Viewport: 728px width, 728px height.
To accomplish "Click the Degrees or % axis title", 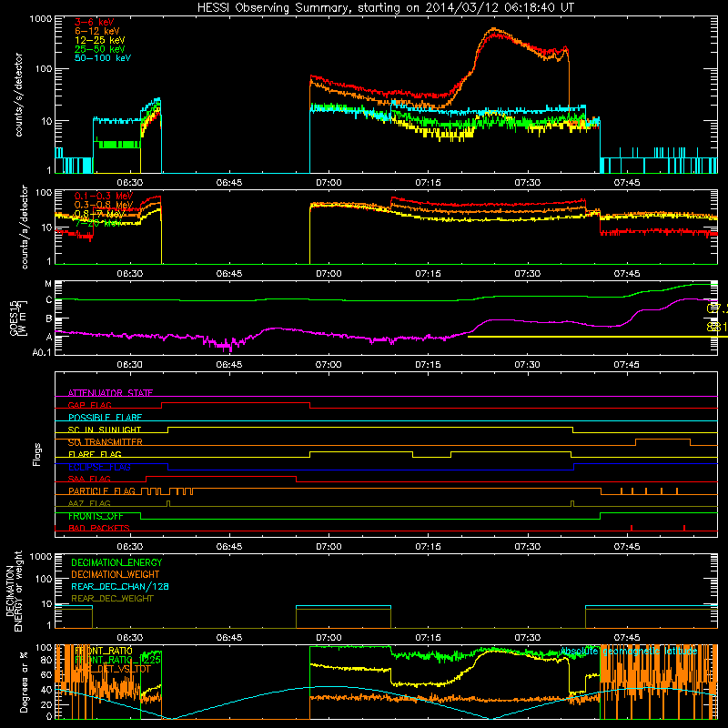I will coord(24,682).
